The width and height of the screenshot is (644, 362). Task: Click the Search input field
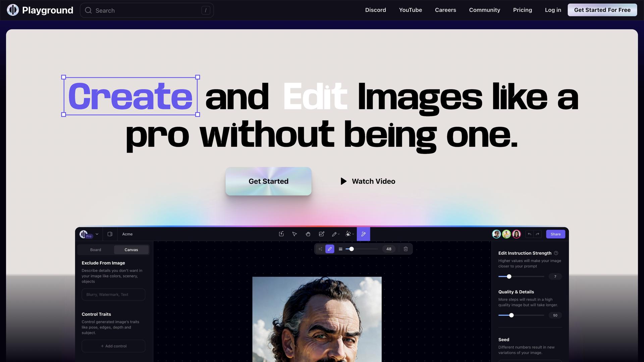point(147,10)
